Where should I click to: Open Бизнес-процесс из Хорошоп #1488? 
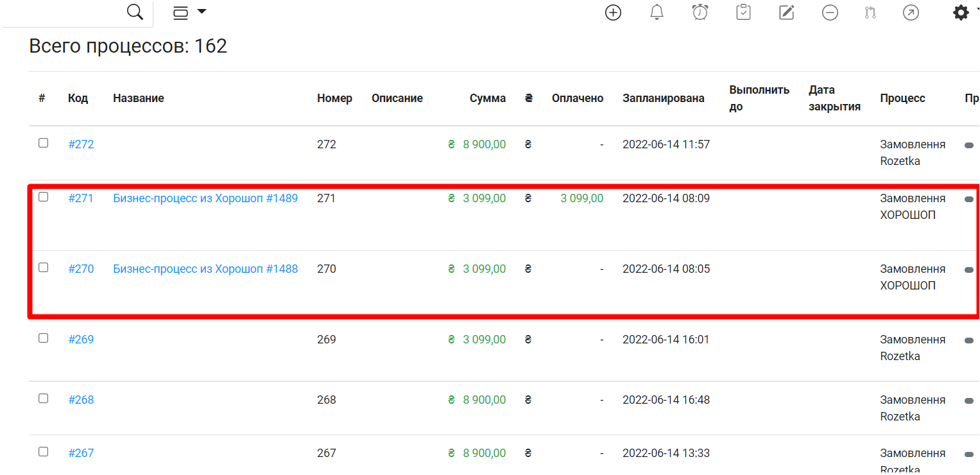pyautogui.click(x=205, y=269)
